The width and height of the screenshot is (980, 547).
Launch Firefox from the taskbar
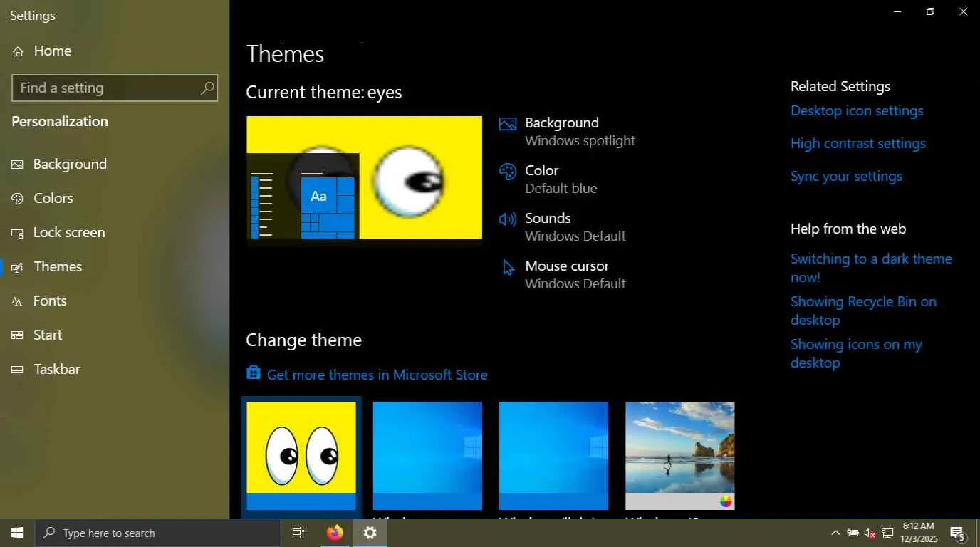(x=335, y=533)
